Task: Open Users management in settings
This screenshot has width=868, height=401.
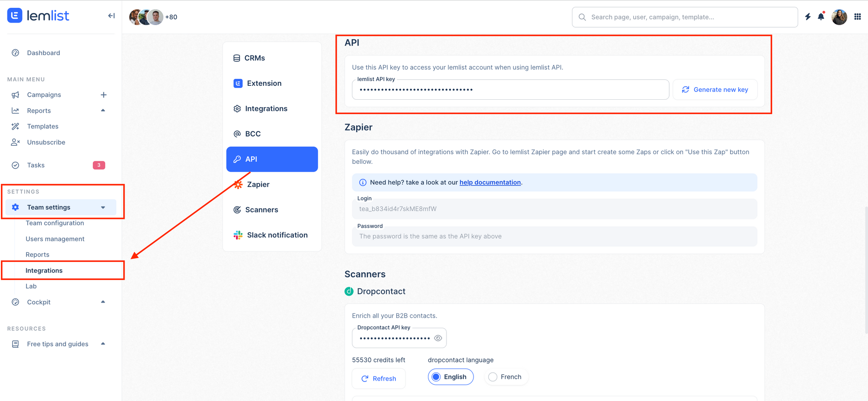Action: (55, 239)
